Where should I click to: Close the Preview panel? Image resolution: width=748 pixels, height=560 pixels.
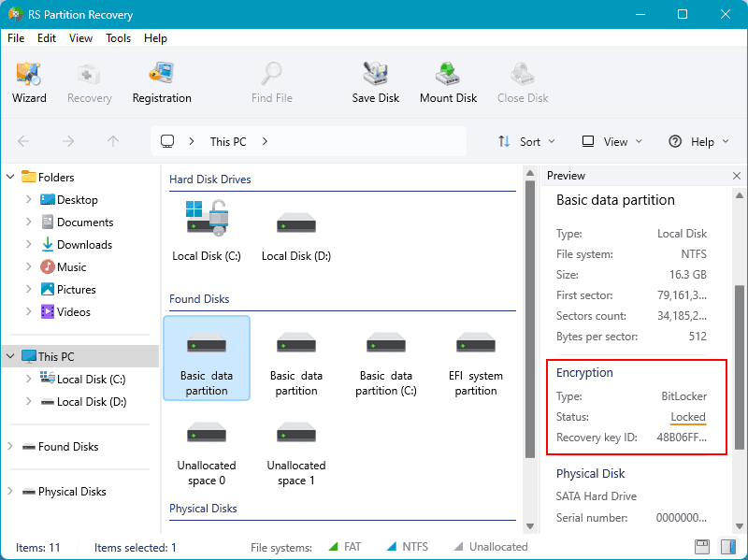click(737, 176)
